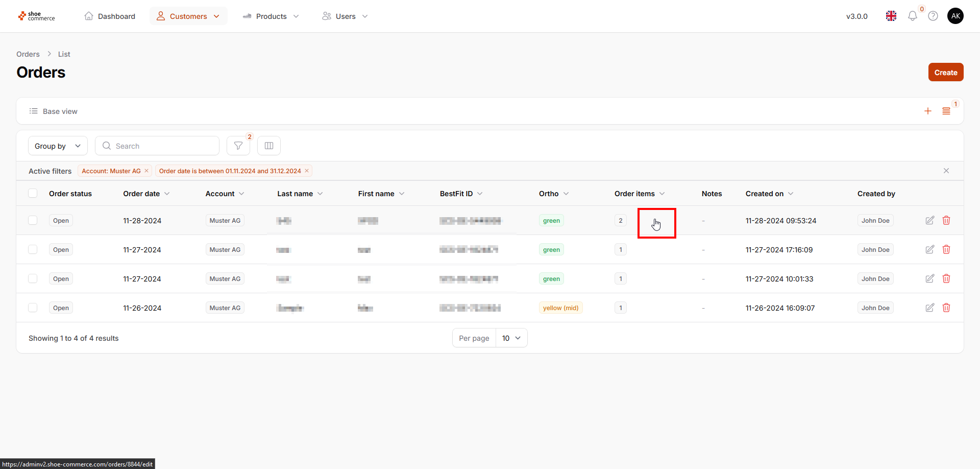Image resolution: width=980 pixels, height=469 pixels.
Task: Select checkbox for order created 17:16:09
Action: click(x=33, y=250)
